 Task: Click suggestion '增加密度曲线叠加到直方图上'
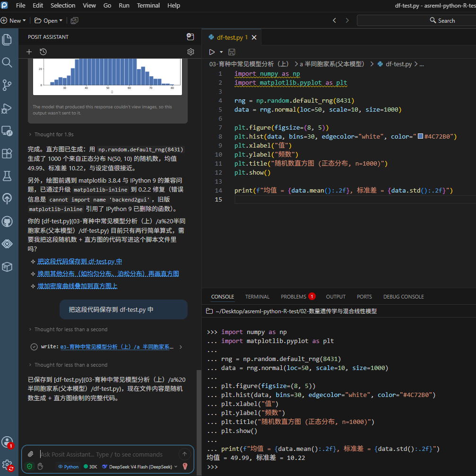coord(78,286)
